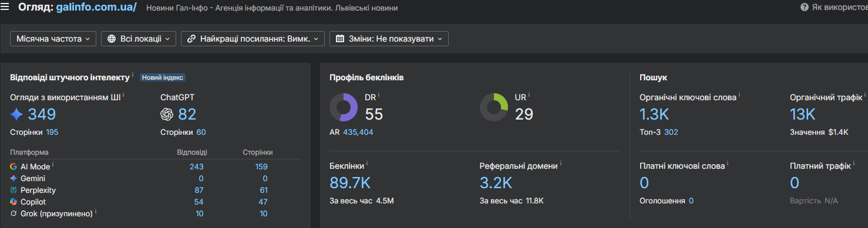Open referring domains value 3.2K

coord(496,183)
